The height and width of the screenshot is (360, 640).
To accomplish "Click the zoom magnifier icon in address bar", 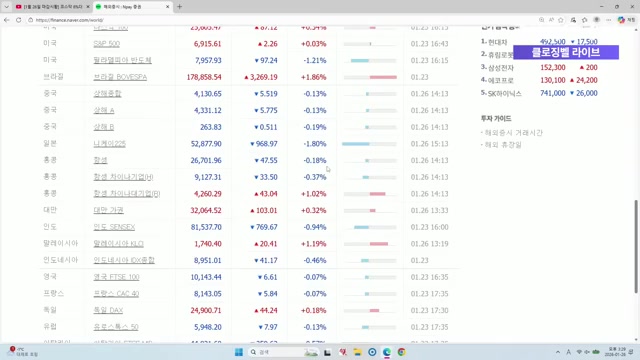I will [541, 20].
